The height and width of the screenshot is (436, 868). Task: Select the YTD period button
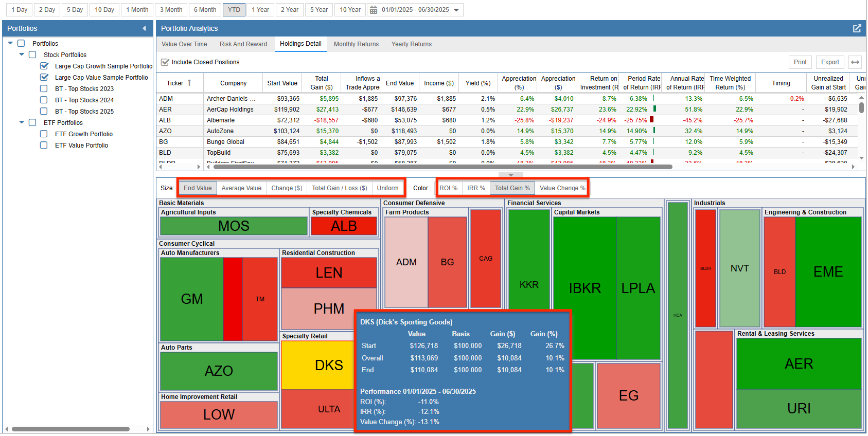(x=234, y=10)
